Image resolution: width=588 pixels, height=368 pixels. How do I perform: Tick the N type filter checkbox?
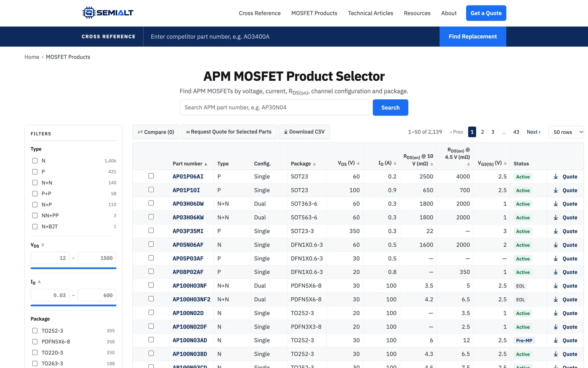[35, 161]
